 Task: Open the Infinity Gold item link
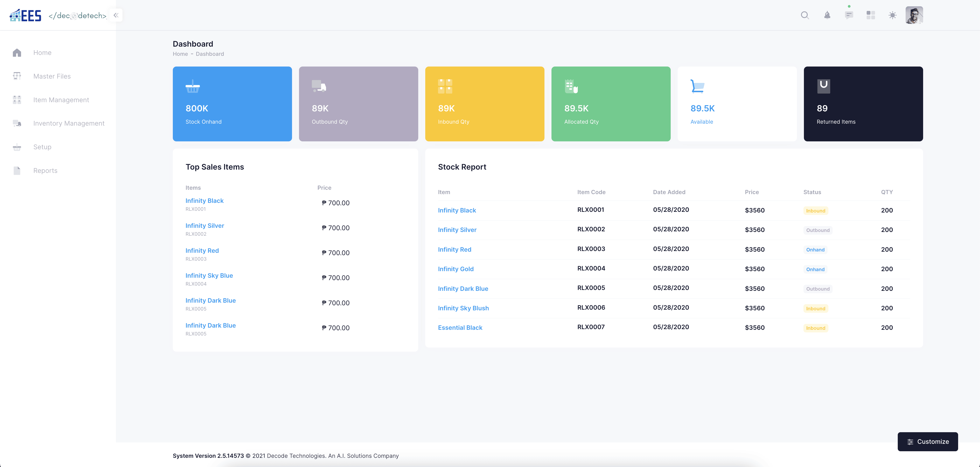click(455, 269)
